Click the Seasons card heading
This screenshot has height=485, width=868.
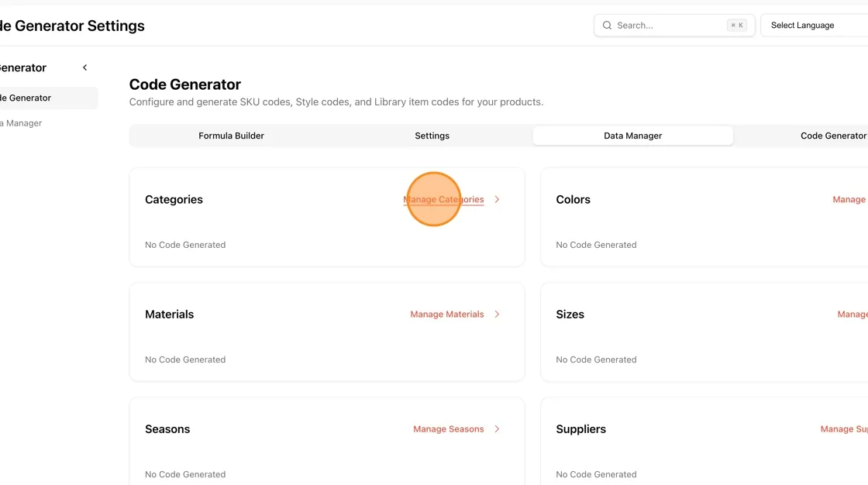click(x=167, y=429)
